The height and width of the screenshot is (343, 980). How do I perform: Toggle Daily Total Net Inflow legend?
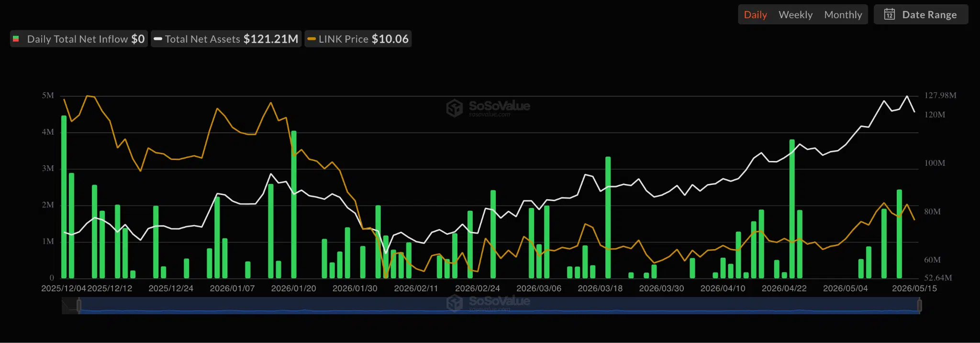coord(79,39)
